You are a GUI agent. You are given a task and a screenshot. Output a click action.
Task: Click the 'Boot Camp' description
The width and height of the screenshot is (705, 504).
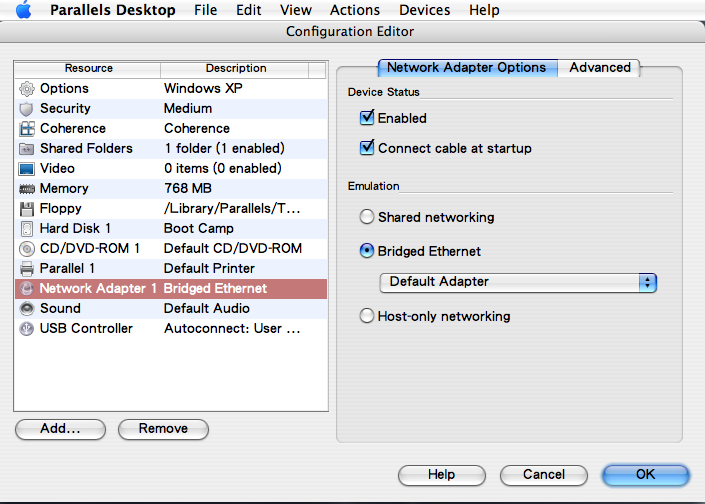tap(199, 228)
